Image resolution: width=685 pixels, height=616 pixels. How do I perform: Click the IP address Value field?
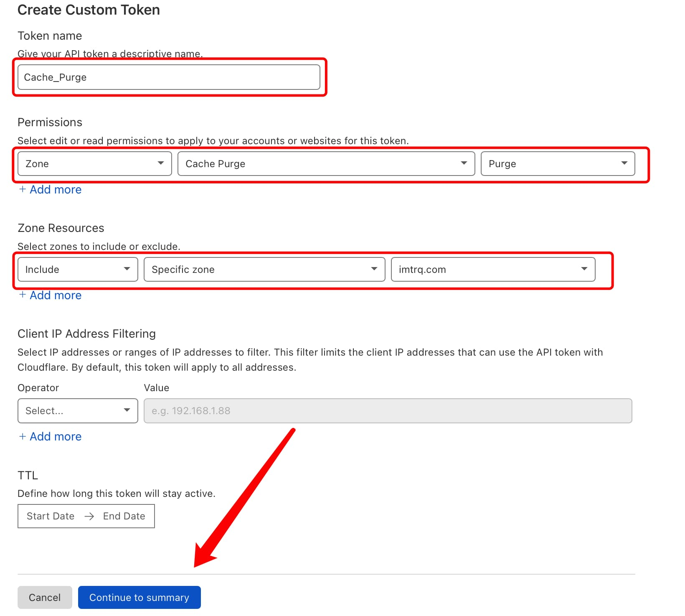(387, 411)
